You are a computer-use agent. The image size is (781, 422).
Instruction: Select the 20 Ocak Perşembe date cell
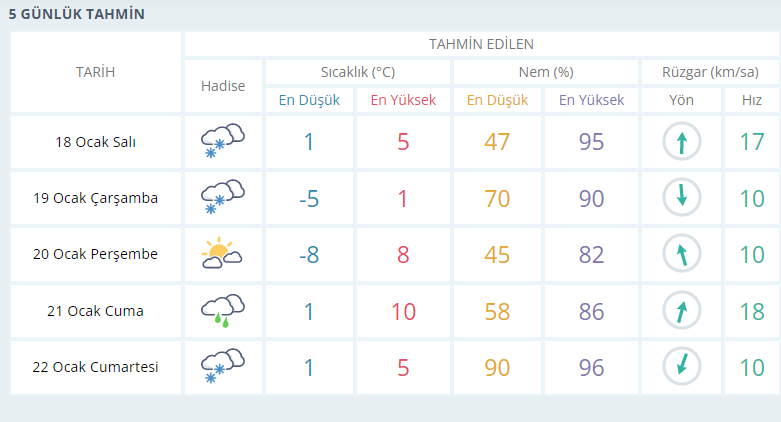point(96,254)
